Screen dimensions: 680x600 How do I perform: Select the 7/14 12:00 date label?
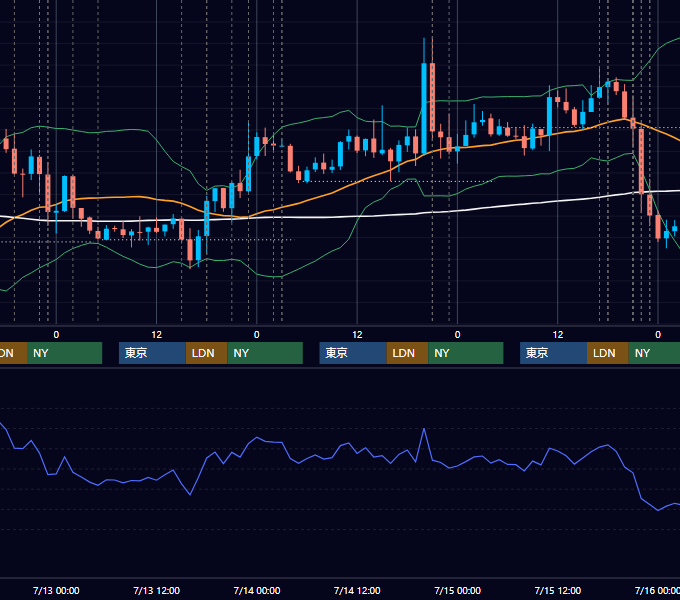357,590
